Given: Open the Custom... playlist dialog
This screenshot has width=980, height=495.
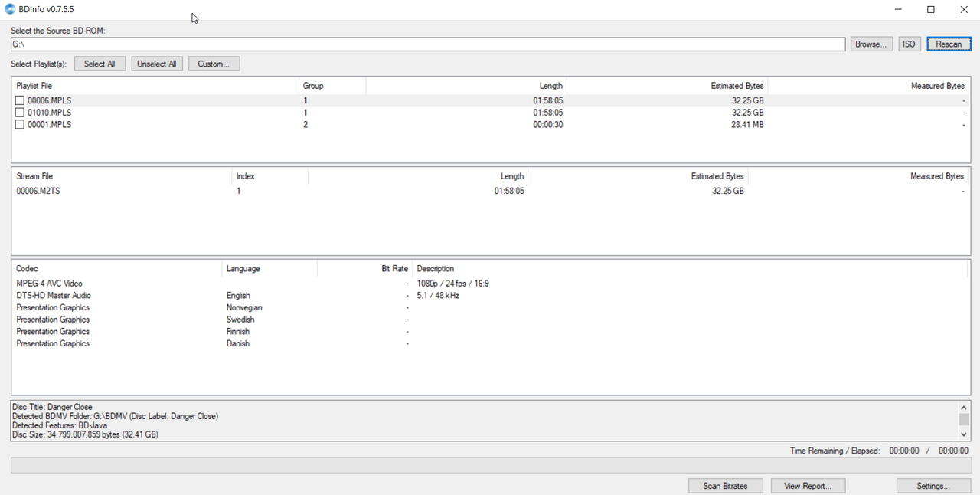Looking at the screenshot, I should [x=214, y=64].
